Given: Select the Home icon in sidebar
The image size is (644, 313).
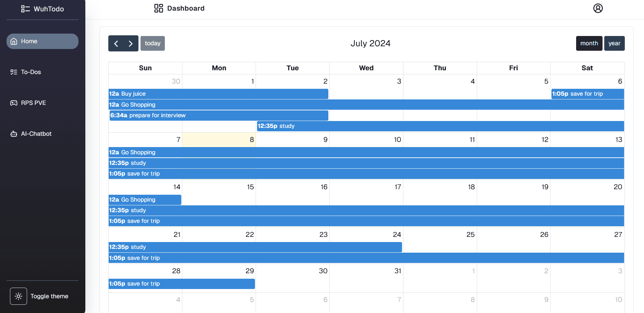Looking at the screenshot, I should click(14, 41).
